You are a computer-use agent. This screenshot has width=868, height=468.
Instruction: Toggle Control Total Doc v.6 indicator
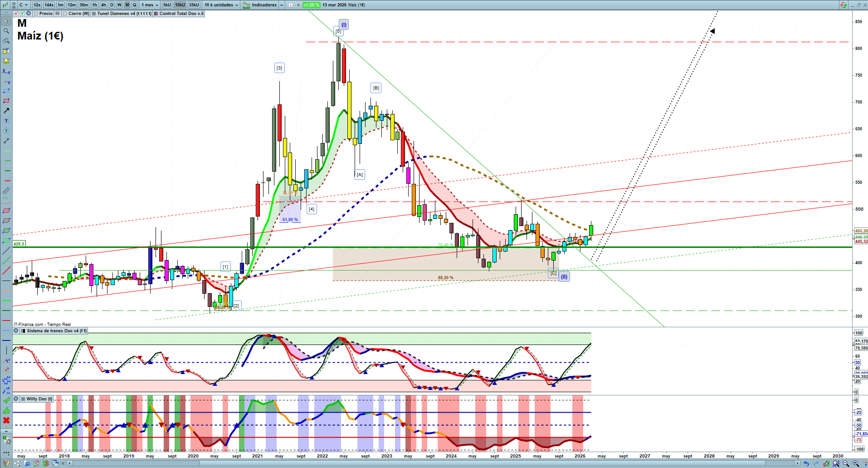coord(156,14)
